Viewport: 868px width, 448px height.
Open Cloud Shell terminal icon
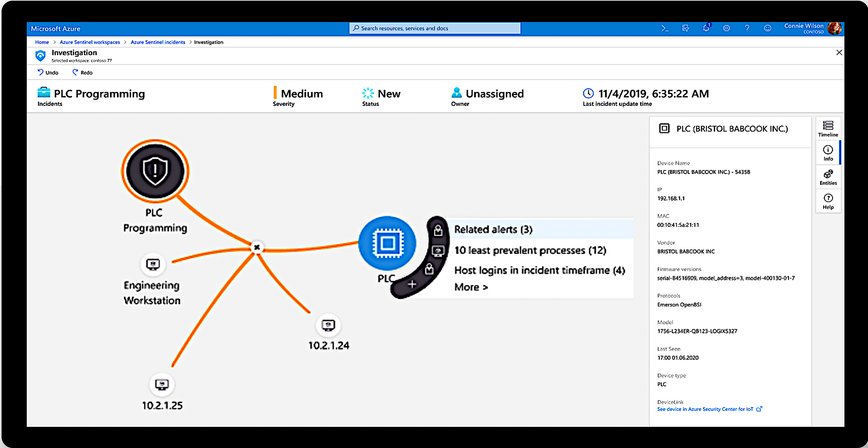[665, 29]
